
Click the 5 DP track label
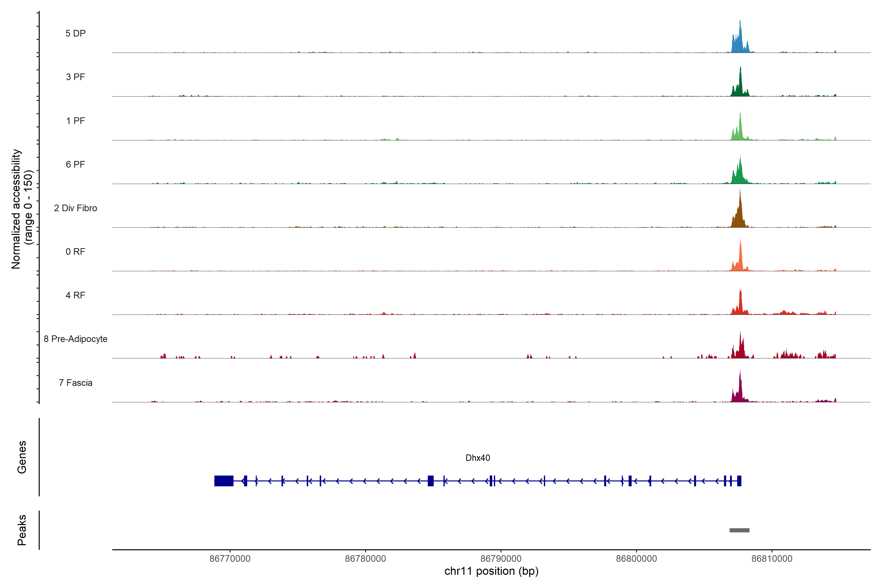click(75, 33)
